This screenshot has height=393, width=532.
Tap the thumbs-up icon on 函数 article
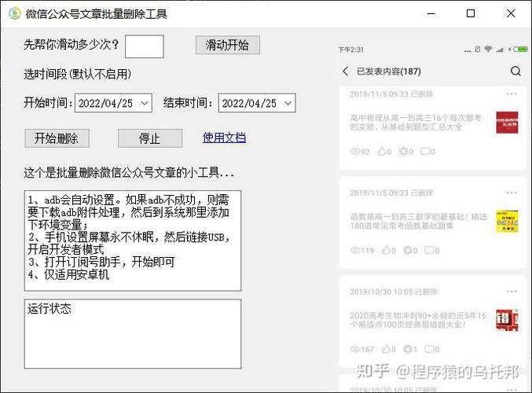pos(386,250)
